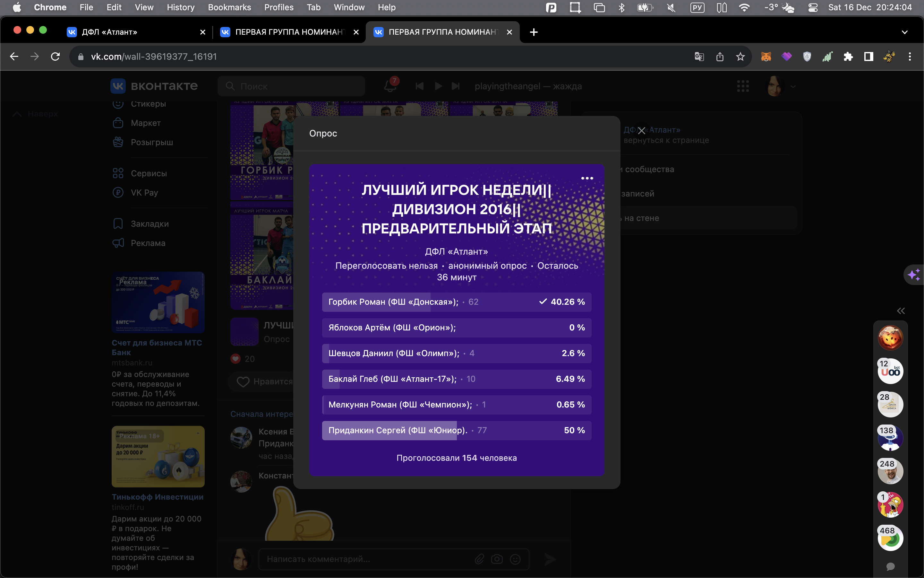The height and width of the screenshot is (578, 924).
Task: Click the МТС Банк ad image
Action: (158, 302)
